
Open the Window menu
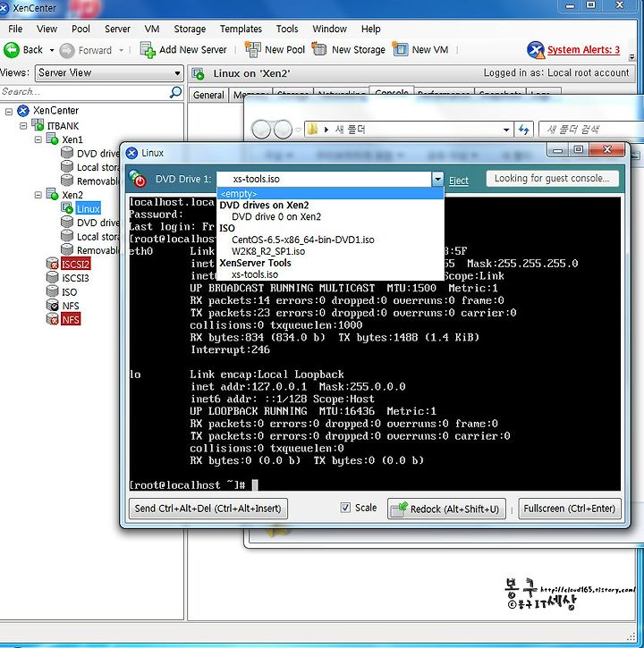point(330,29)
